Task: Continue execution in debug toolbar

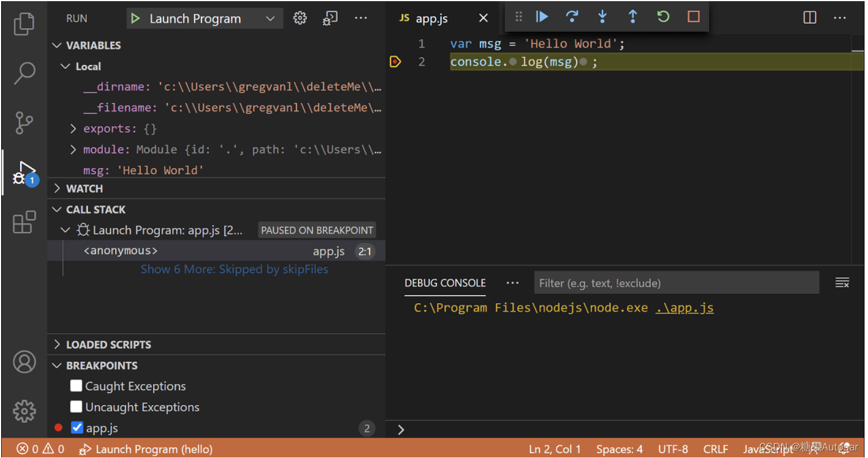Action: click(x=542, y=17)
